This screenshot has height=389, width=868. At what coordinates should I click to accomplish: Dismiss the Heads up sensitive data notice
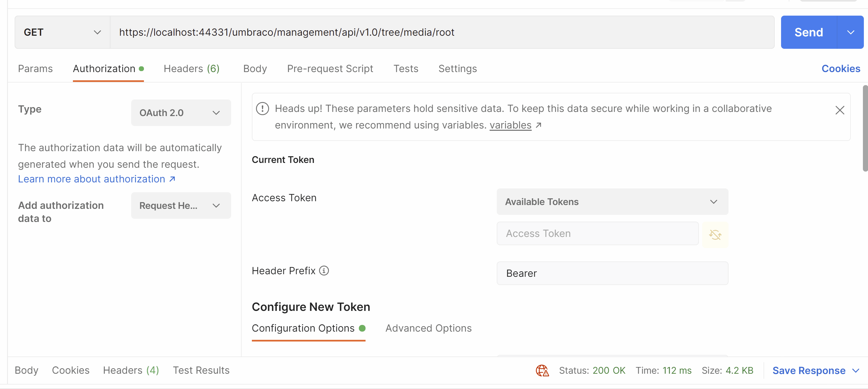839,110
